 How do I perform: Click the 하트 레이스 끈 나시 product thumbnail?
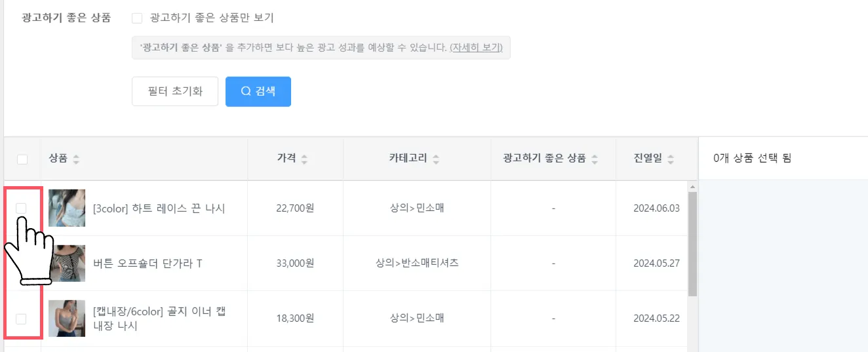coord(67,208)
